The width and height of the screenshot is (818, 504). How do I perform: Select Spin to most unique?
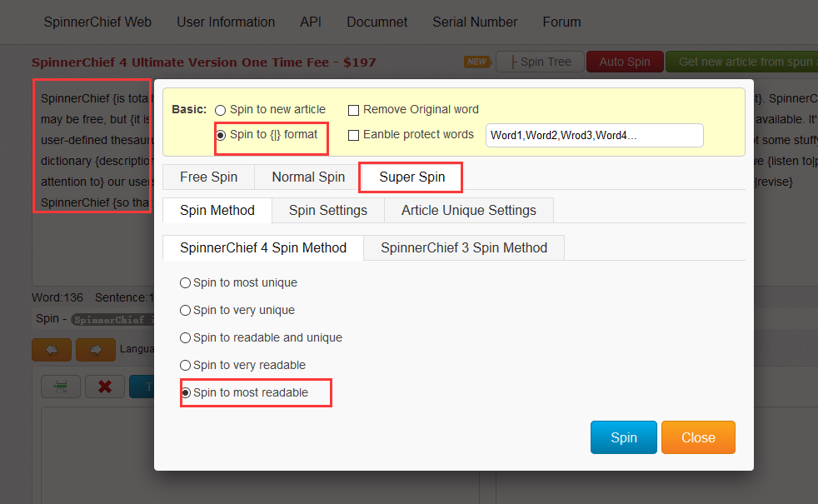pos(185,282)
